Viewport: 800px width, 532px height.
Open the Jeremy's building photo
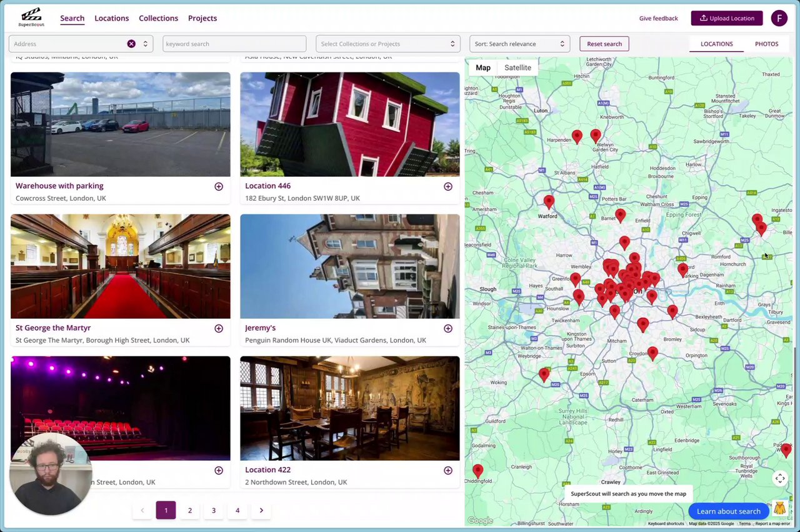(x=350, y=266)
